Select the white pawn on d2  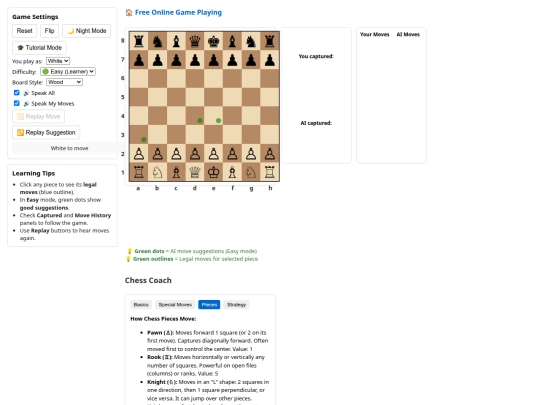pyautogui.click(x=195, y=154)
